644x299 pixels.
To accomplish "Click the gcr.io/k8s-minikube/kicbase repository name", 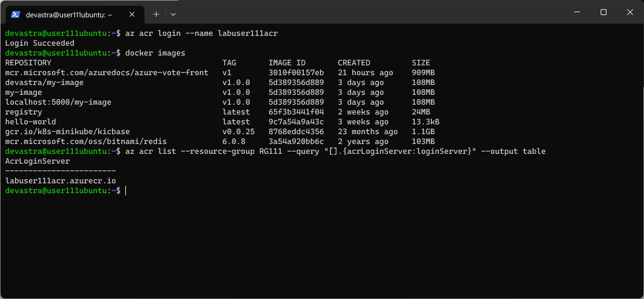I will 68,132.
